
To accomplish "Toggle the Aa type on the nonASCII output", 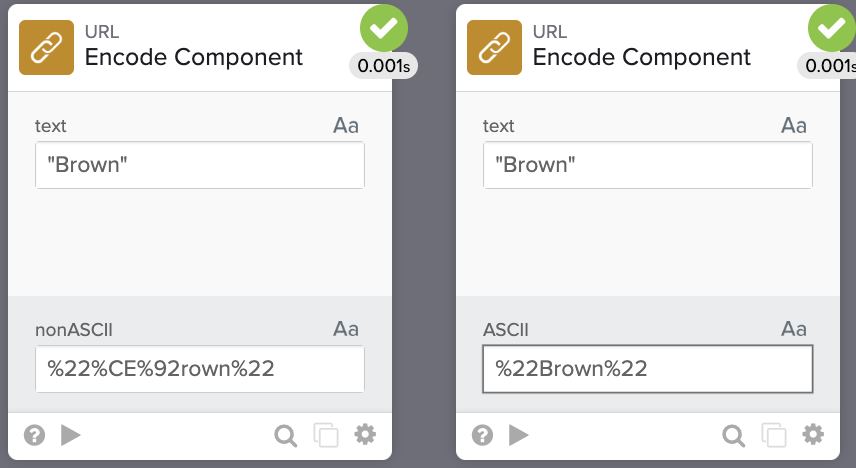I will [345, 329].
